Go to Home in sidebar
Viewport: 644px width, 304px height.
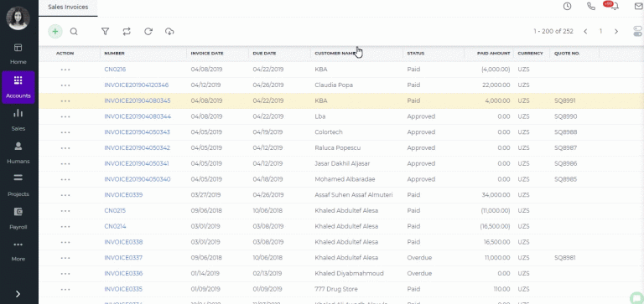18,54
